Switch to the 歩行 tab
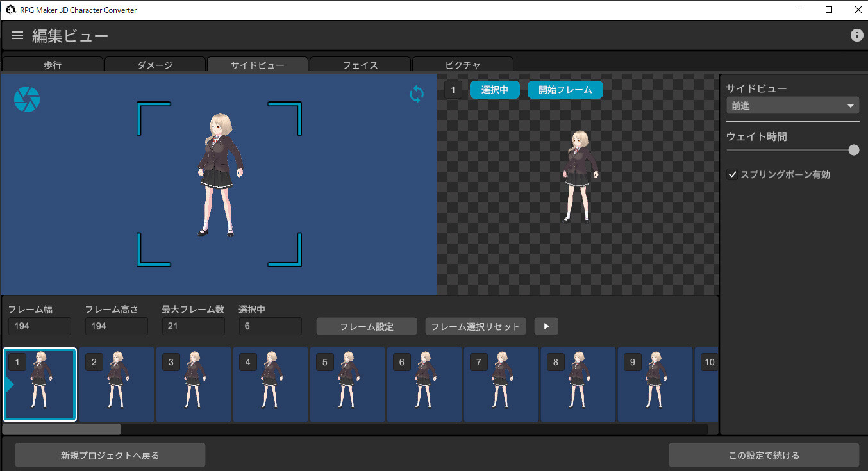 tap(53, 65)
